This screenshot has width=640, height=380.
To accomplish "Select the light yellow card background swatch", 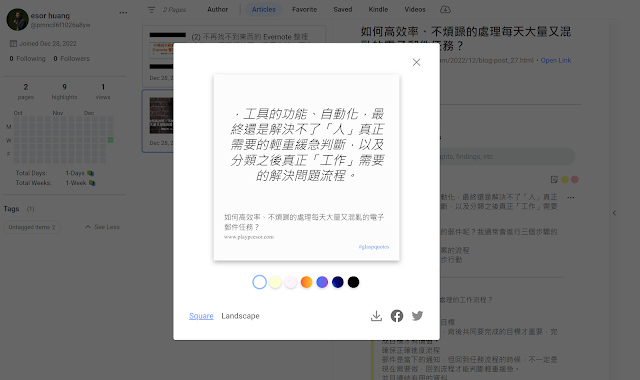I will (275, 282).
